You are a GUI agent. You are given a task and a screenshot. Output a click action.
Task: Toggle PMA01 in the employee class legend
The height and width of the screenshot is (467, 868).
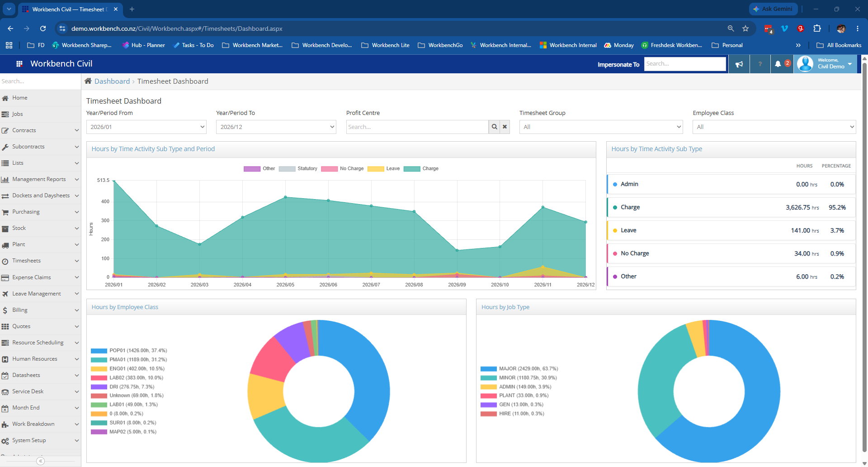[x=129, y=360]
